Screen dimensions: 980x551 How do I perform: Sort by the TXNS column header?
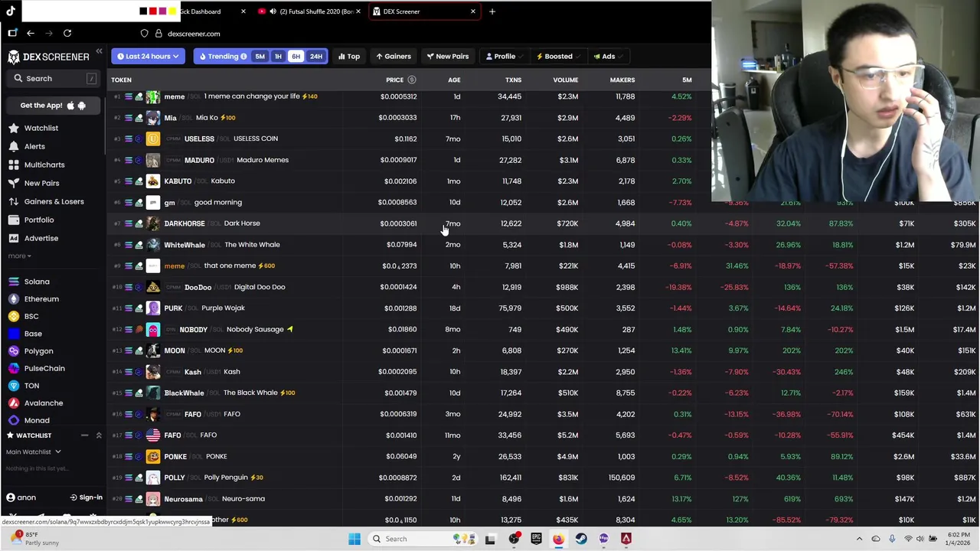513,80
